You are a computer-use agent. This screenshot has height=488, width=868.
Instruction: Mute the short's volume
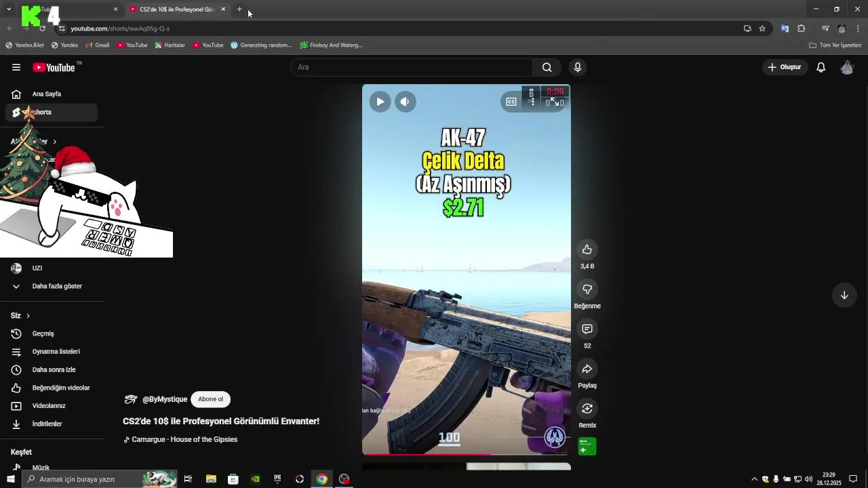405,102
